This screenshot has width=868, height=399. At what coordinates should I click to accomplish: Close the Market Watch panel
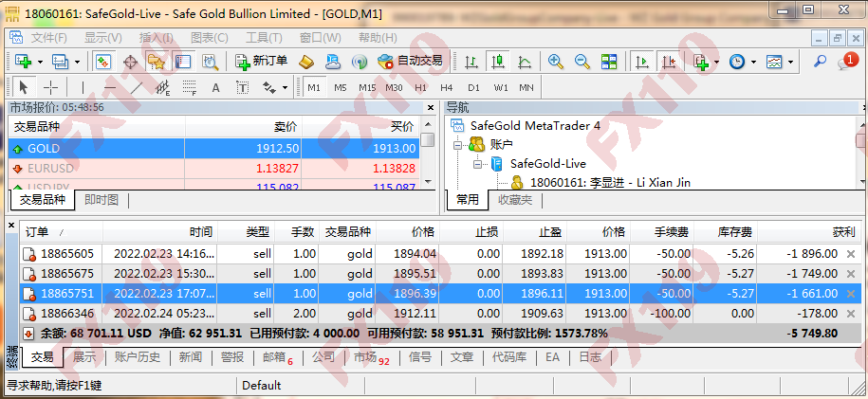pos(432,107)
